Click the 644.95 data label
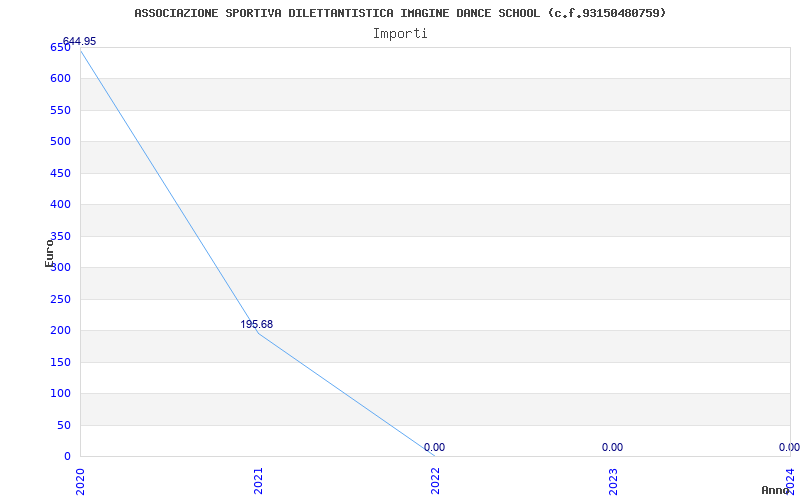Screen dimensions: 800x500 tap(79, 41)
